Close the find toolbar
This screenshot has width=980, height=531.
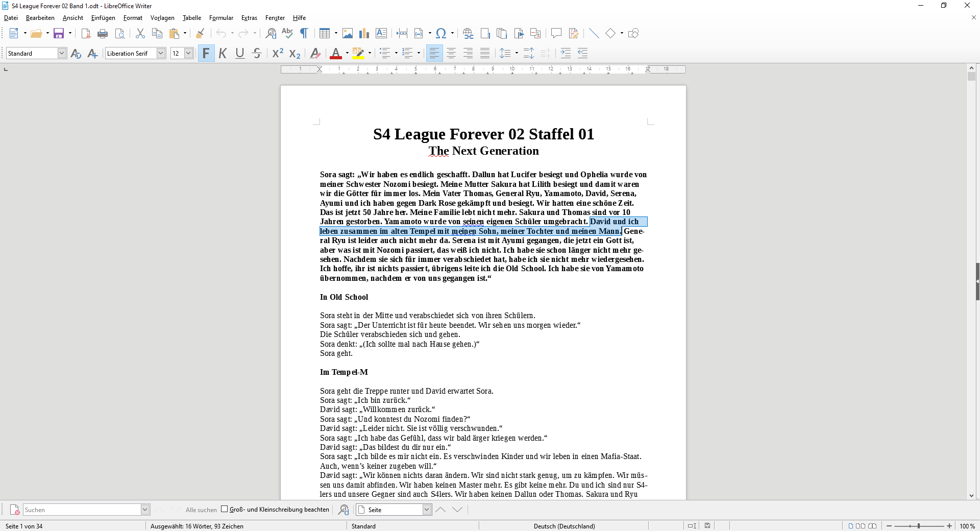click(15, 510)
